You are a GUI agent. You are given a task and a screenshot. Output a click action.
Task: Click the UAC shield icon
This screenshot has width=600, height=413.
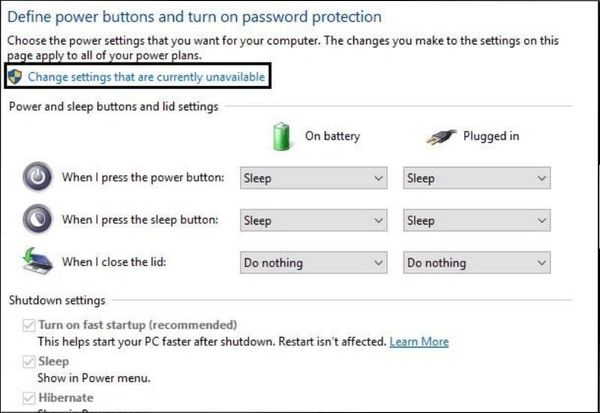click(14, 77)
